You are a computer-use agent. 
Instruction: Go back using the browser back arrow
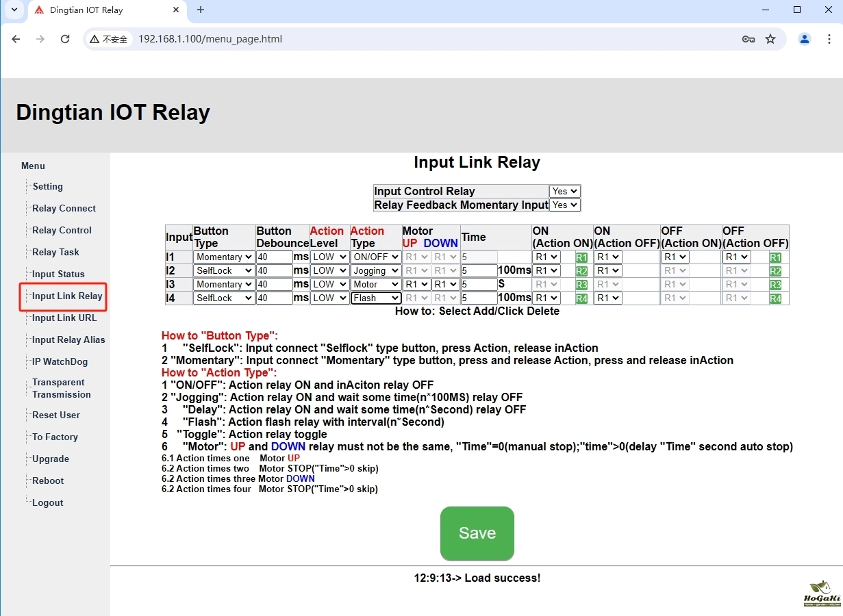(16, 39)
